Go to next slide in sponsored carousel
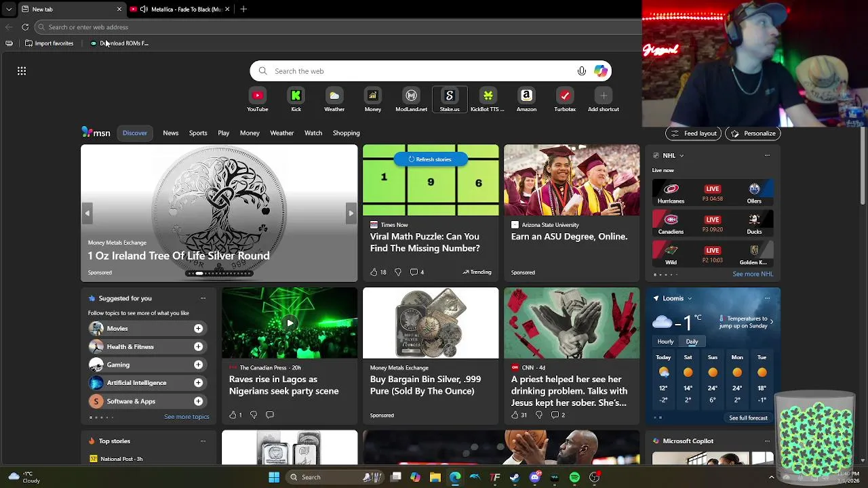 click(x=351, y=213)
